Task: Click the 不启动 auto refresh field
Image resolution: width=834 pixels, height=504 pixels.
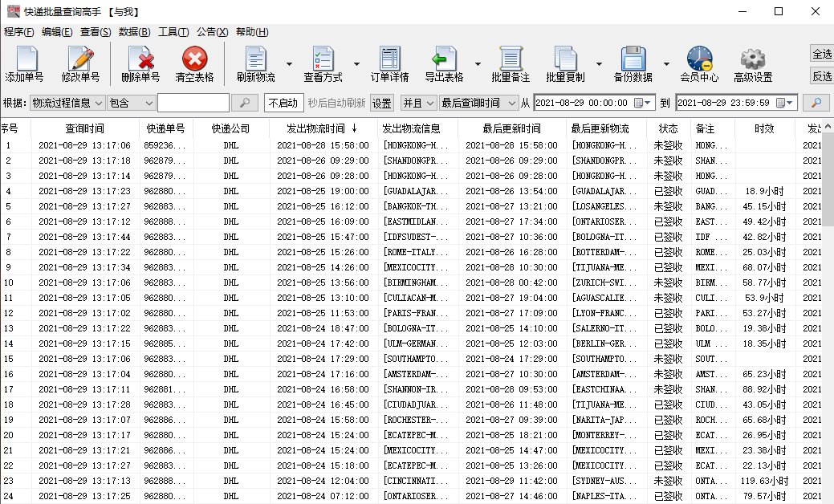Action: tap(283, 103)
